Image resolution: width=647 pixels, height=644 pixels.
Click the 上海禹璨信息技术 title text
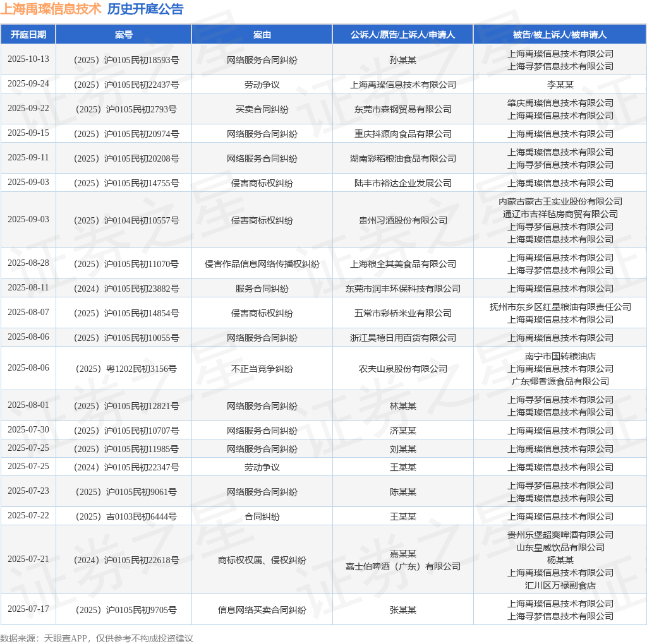tap(51, 9)
